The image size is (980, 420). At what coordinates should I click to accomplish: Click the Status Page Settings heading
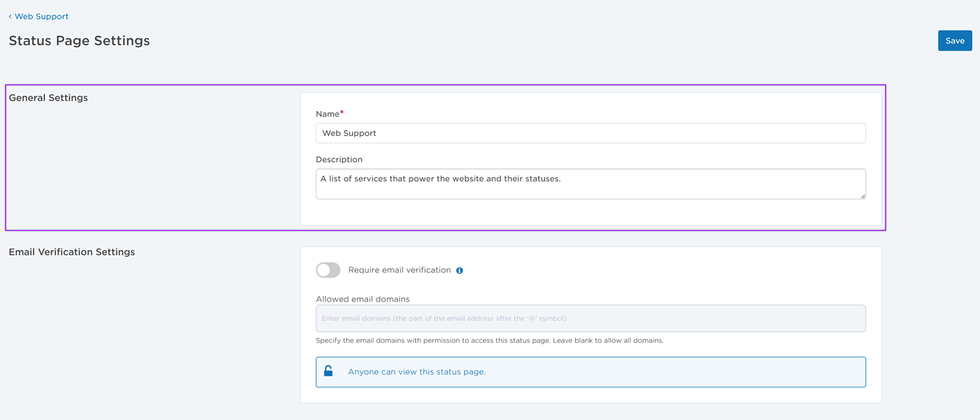point(79,40)
